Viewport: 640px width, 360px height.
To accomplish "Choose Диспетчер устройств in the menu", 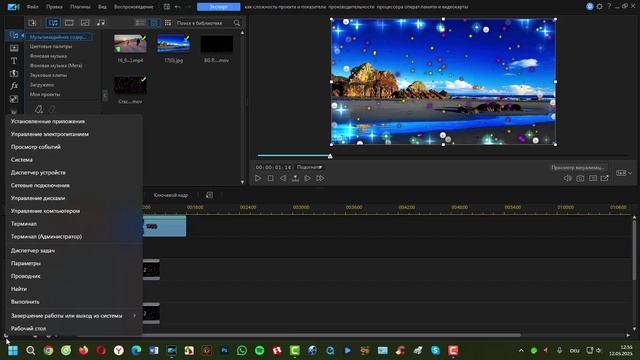I will point(38,173).
